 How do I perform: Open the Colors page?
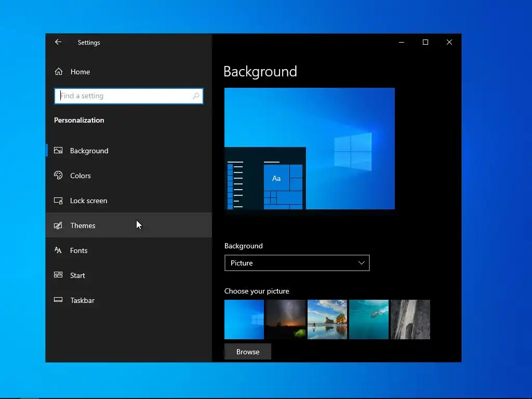[129, 176]
